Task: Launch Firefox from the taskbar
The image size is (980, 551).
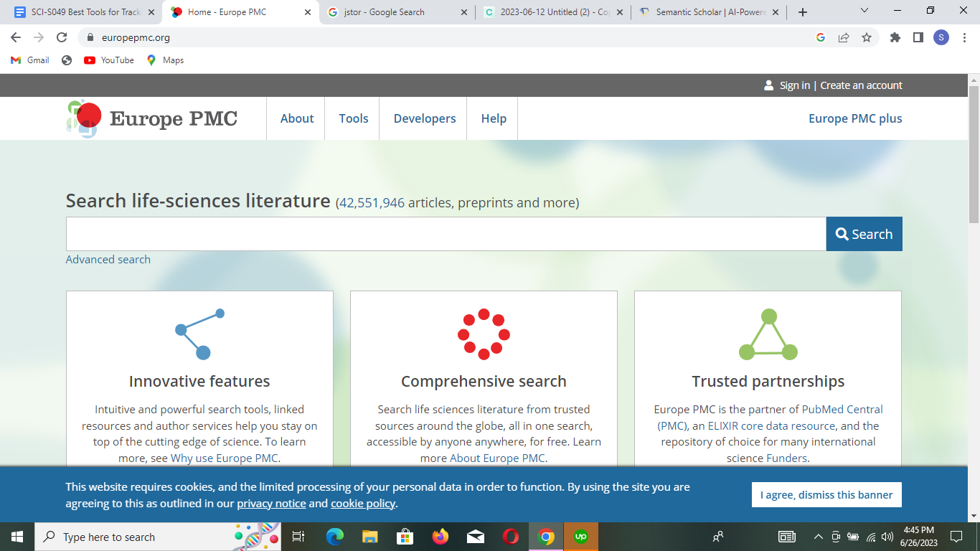Action: (x=440, y=537)
